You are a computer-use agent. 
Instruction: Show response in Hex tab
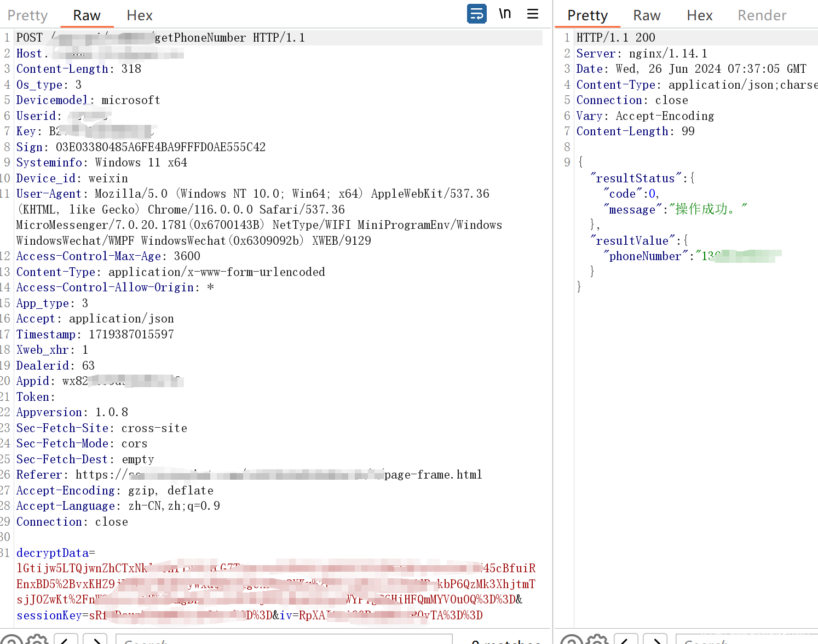(x=699, y=15)
